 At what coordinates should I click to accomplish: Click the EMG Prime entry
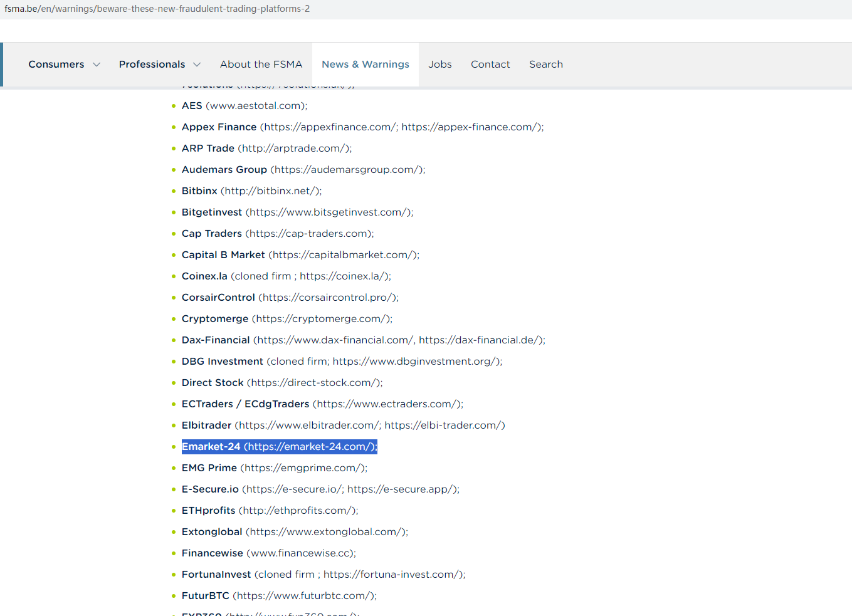pos(209,468)
